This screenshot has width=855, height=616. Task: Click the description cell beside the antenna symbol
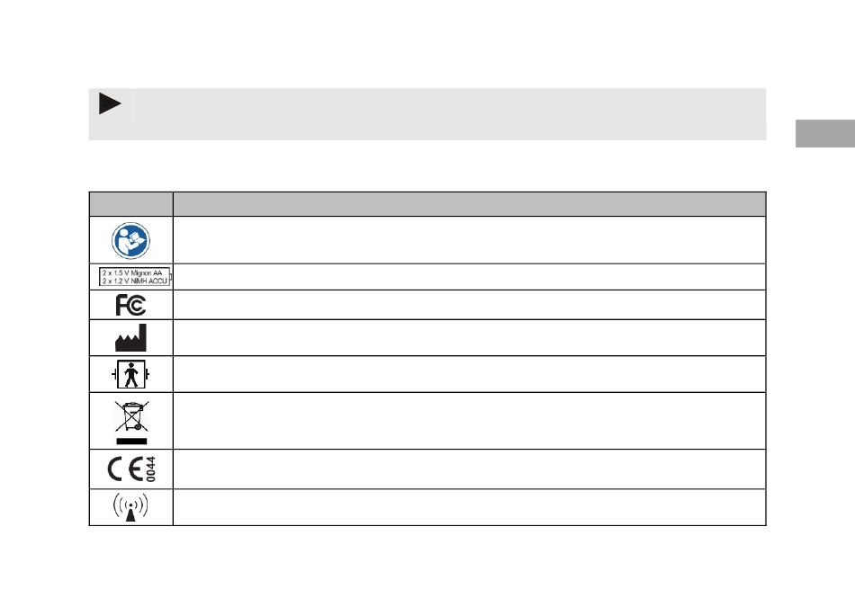click(x=470, y=507)
